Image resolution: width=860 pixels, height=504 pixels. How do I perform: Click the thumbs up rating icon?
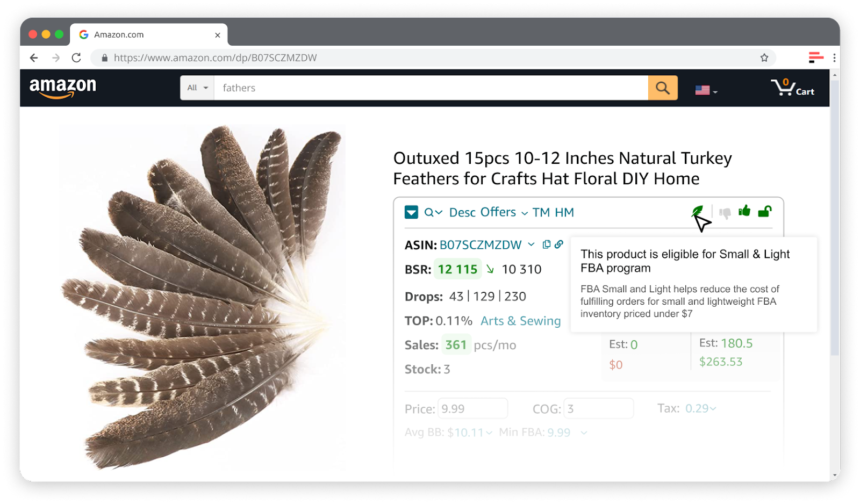tap(745, 211)
